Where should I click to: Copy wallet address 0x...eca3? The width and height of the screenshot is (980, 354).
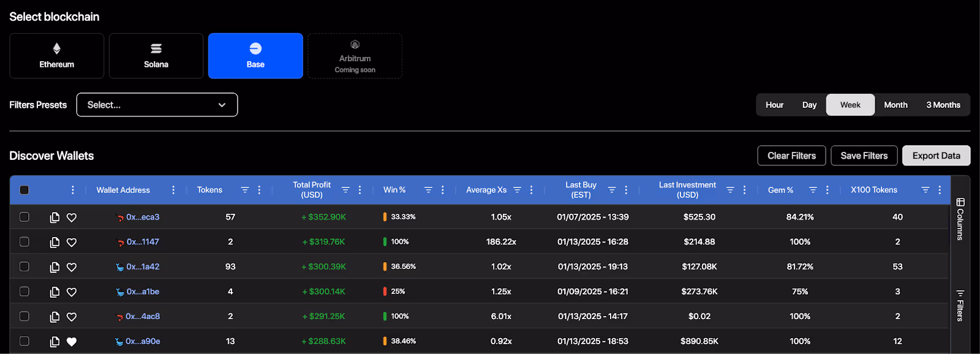point(55,217)
